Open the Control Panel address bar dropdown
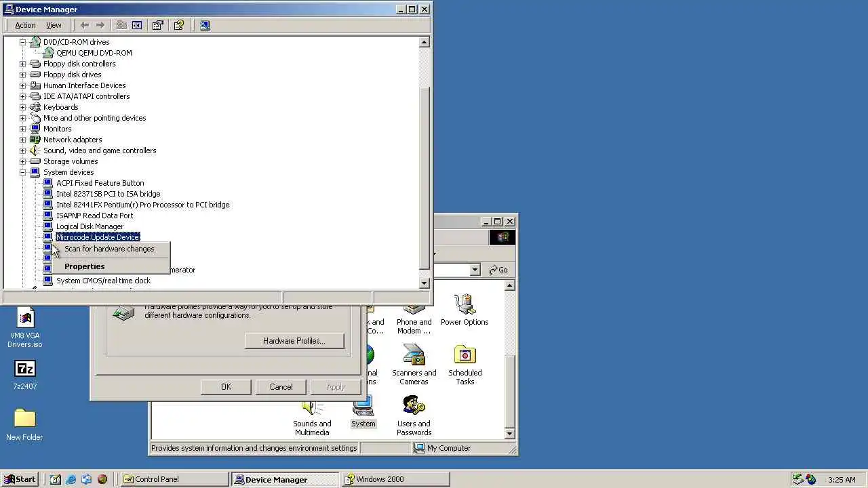Image resolution: width=868 pixels, height=488 pixels. click(x=475, y=270)
